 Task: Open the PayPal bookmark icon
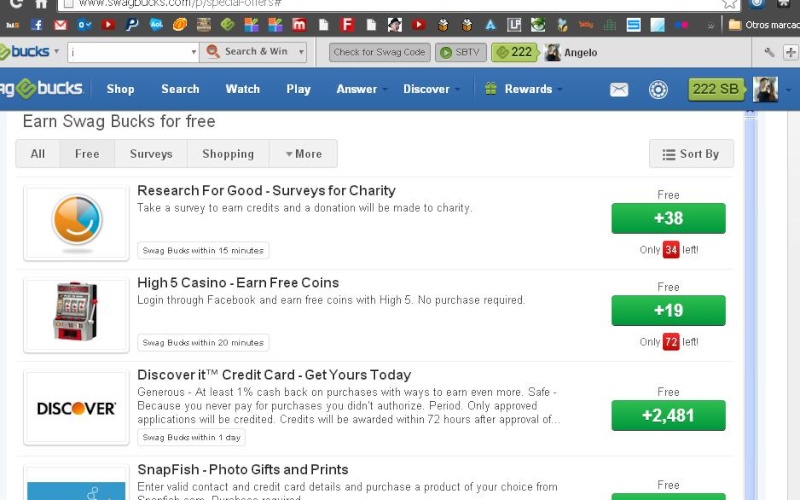pyautogui.click(x=132, y=24)
